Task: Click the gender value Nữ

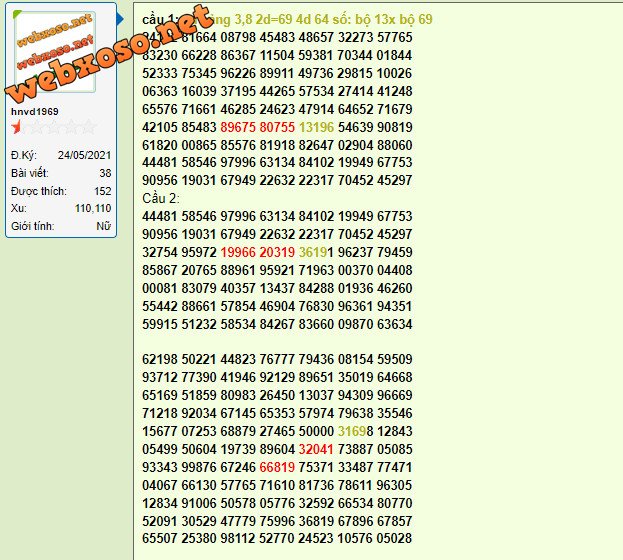Action: click(x=103, y=226)
